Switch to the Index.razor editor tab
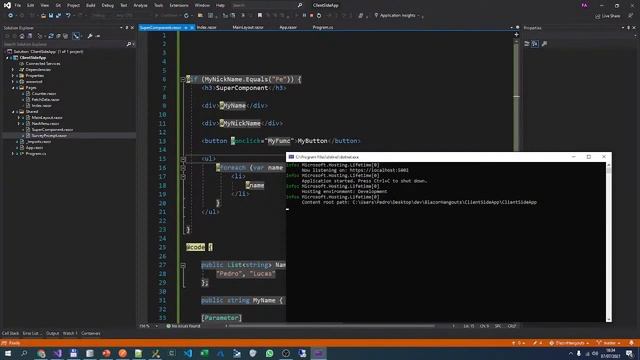 [207, 27]
